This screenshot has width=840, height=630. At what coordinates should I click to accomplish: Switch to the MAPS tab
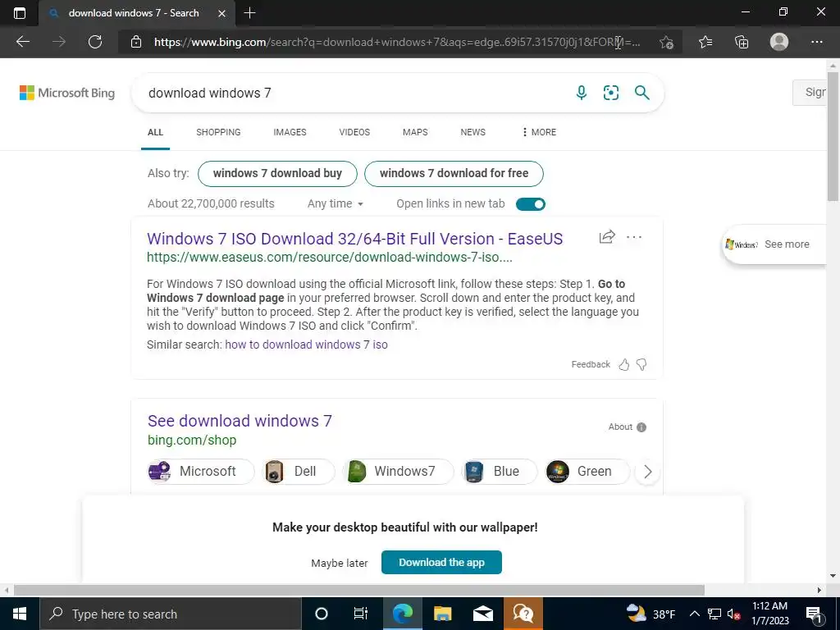tap(415, 132)
